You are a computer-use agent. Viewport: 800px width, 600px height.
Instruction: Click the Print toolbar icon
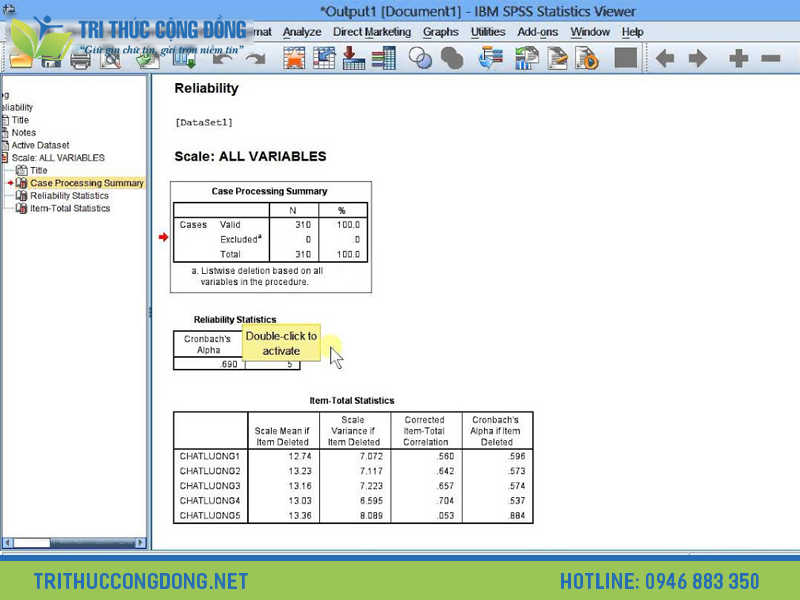81,60
